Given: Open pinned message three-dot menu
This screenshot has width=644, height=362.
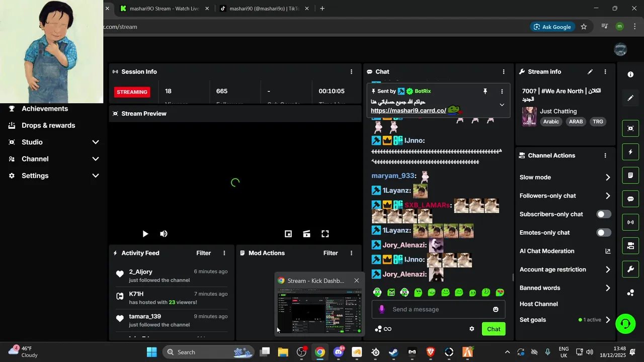Looking at the screenshot, I should [502, 92].
